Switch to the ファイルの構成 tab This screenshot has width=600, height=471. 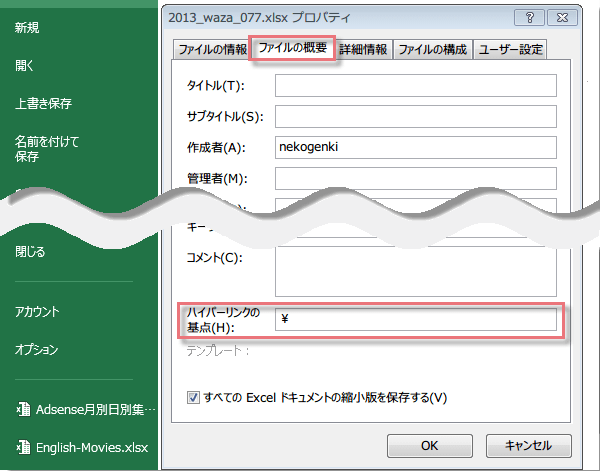click(x=433, y=49)
